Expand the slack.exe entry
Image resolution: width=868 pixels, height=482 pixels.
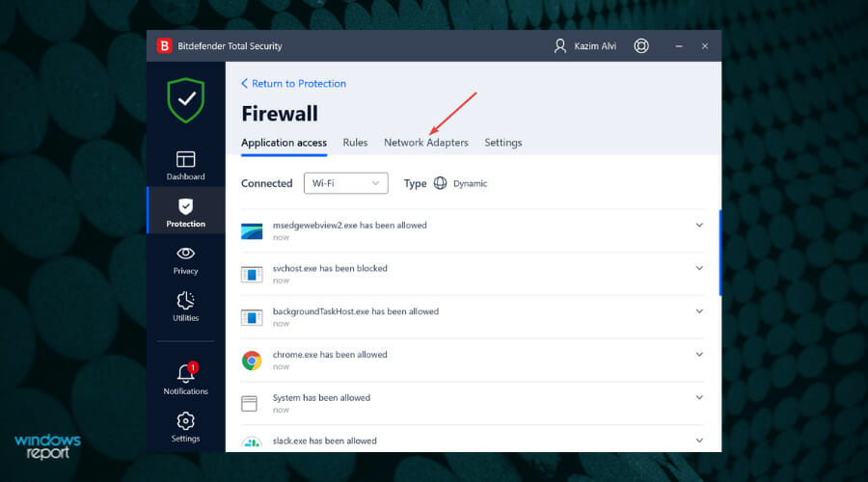(699, 441)
